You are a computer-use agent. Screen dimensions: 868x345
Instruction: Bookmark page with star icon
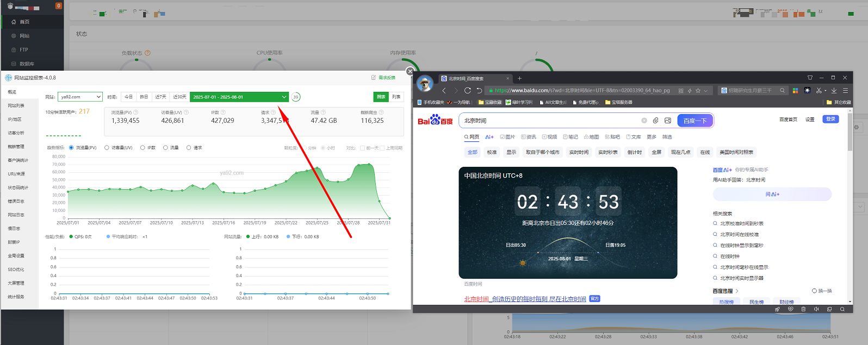pyautogui.click(x=698, y=91)
